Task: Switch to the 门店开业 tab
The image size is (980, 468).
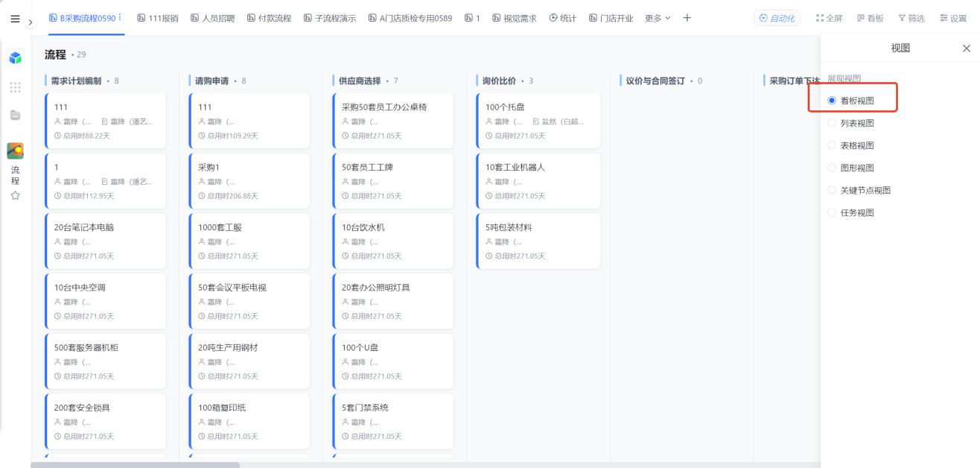Action: 611,18
